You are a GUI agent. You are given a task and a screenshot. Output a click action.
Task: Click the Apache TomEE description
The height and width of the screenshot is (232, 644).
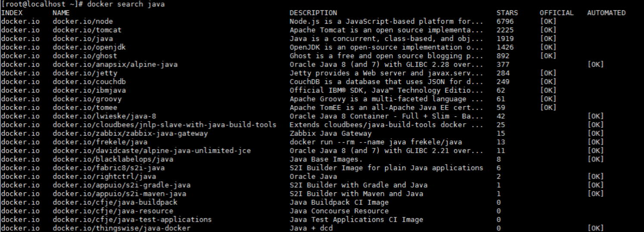coord(386,107)
